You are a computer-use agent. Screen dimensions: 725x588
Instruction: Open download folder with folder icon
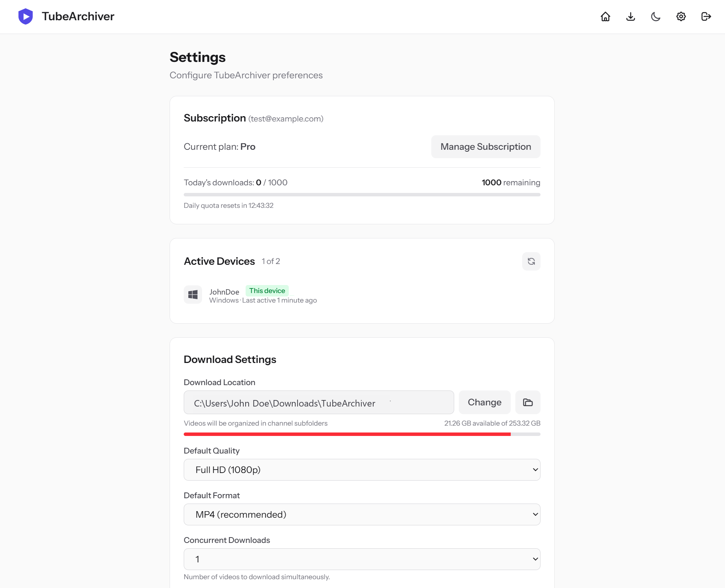(x=528, y=402)
